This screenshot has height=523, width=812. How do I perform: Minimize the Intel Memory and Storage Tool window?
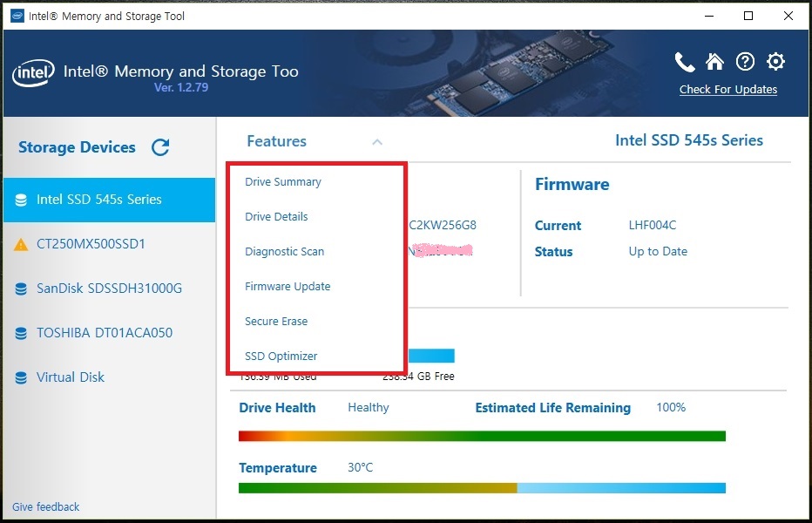pyautogui.click(x=709, y=16)
